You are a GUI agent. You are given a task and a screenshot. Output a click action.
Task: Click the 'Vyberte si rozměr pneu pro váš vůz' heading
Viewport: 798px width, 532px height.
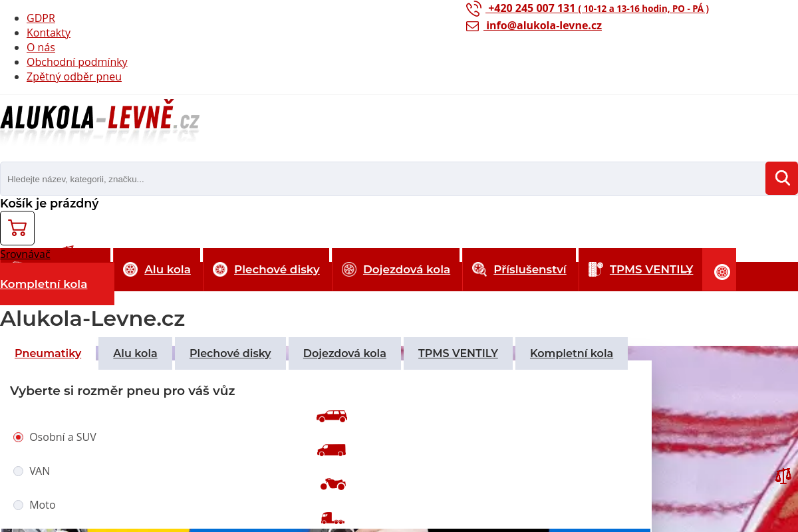pyautogui.click(x=122, y=391)
